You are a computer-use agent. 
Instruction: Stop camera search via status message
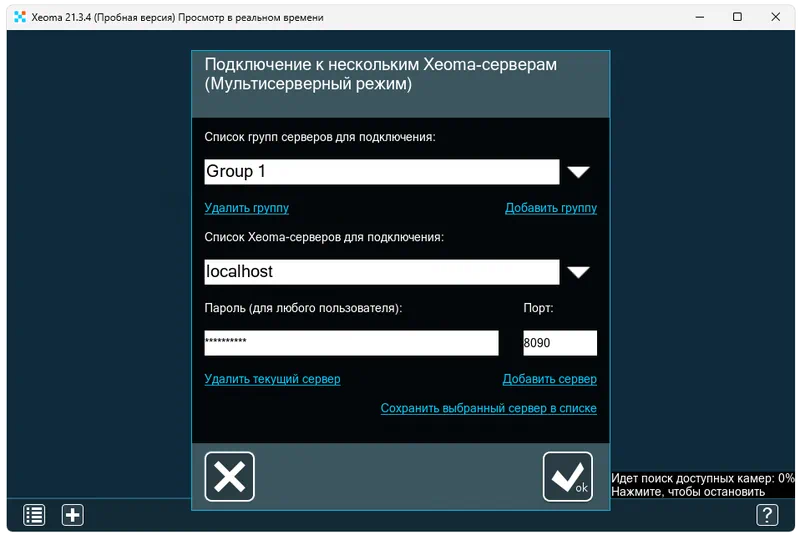[x=703, y=485]
